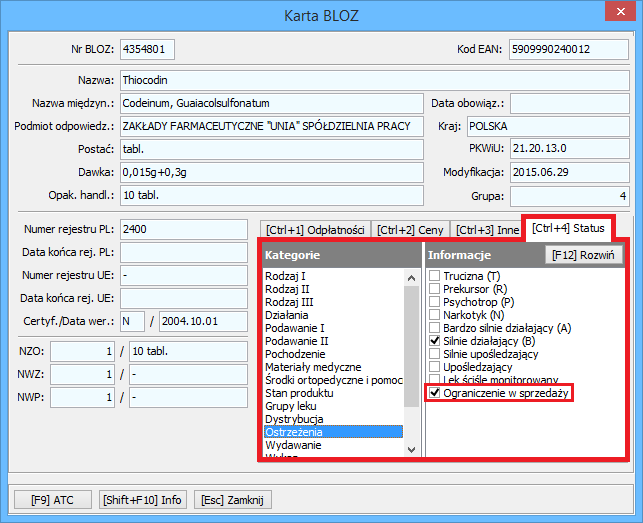Click the Dawka field
The height and width of the screenshot is (523, 643).
click(x=272, y=172)
